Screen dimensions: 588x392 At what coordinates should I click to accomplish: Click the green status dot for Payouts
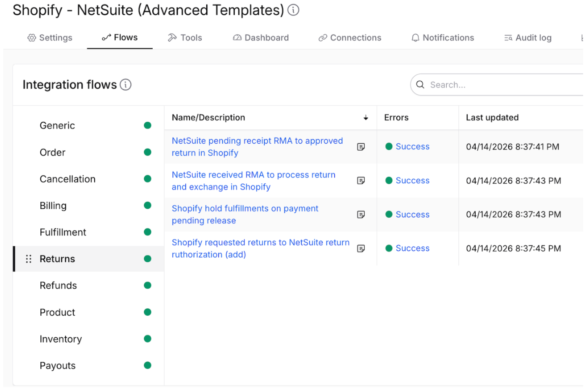point(148,365)
